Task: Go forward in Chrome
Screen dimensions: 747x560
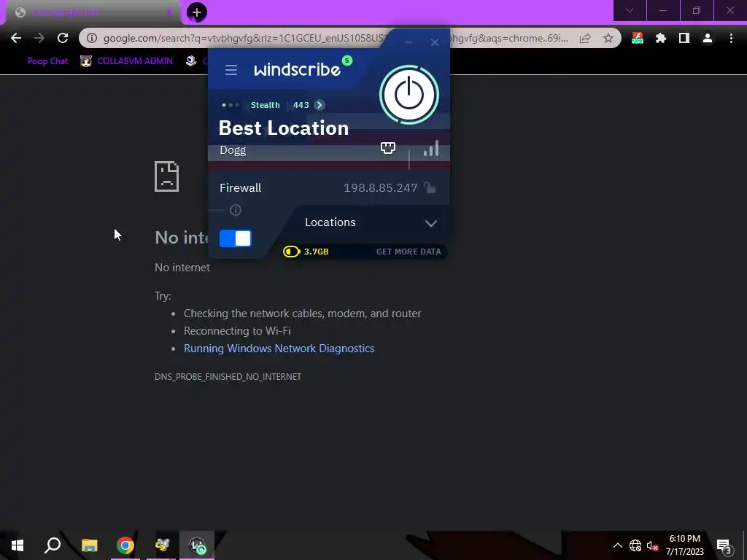Action: tap(39, 38)
